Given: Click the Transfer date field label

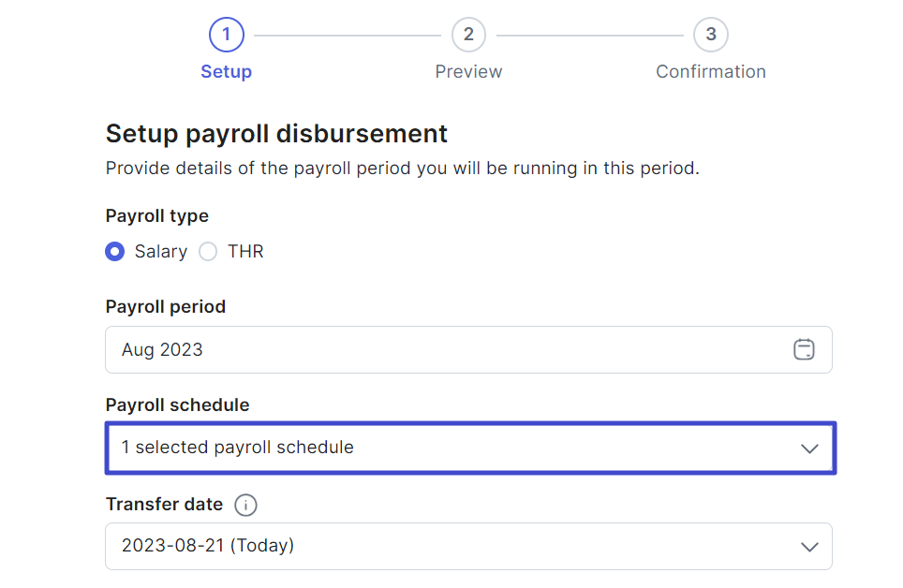Looking at the screenshot, I should (164, 504).
